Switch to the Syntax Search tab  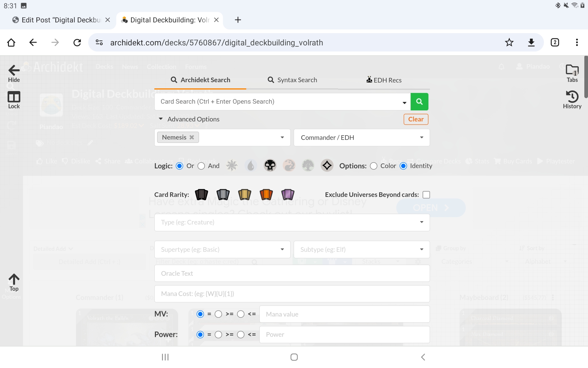(x=292, y=80)
